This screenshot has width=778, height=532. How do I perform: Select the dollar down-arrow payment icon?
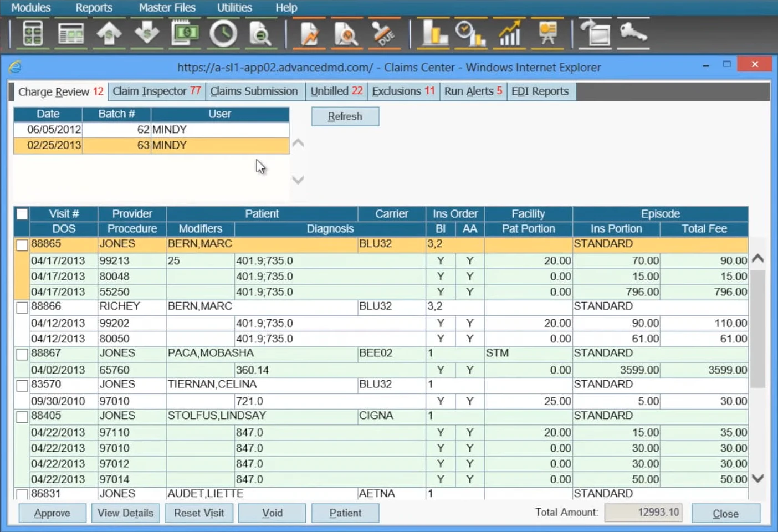point(146,33)
